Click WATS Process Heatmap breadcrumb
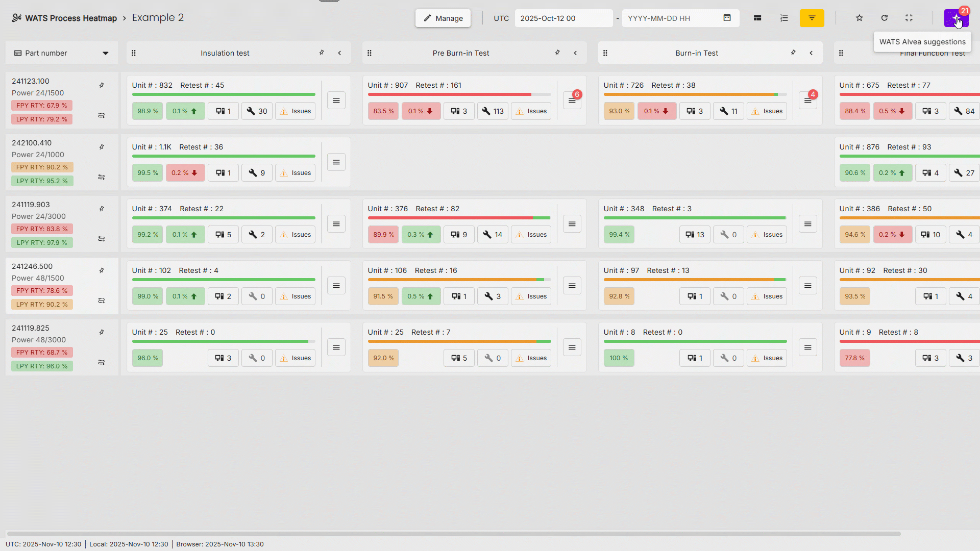The width and height of the screenshot is (980, 551). (71, 18)
